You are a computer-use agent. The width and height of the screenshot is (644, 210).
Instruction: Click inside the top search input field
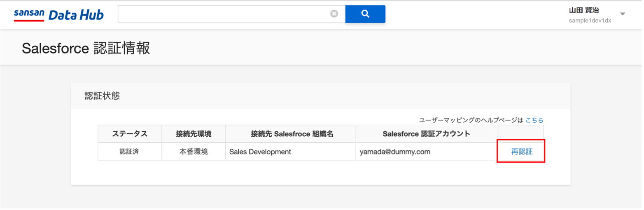click(224, 14)
